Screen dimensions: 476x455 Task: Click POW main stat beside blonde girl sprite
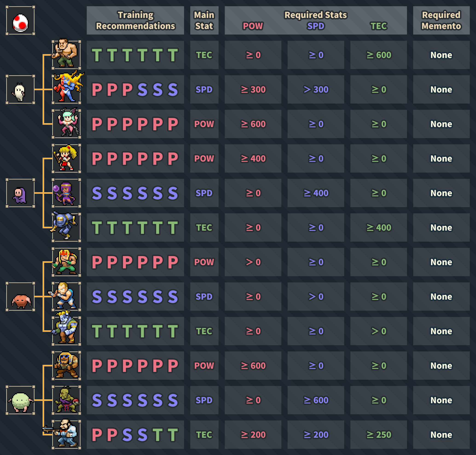coord(204,159)
